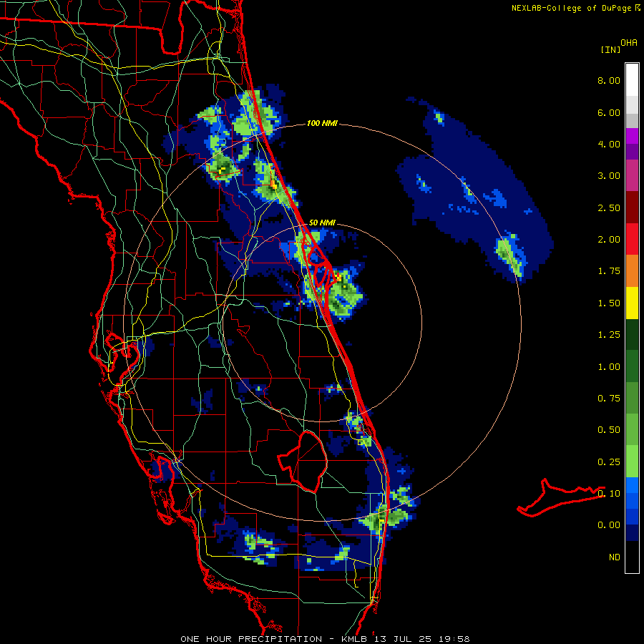The width and height of the screenshot is (644, 644).
Task: Click the 0.00 scale value
Action: 609,525
